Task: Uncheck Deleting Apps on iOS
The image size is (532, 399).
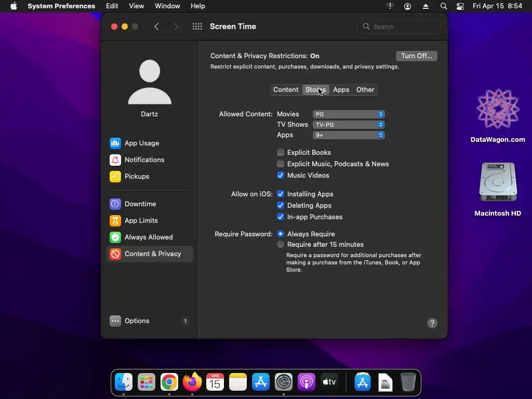Action: click(x=280, y=206)
